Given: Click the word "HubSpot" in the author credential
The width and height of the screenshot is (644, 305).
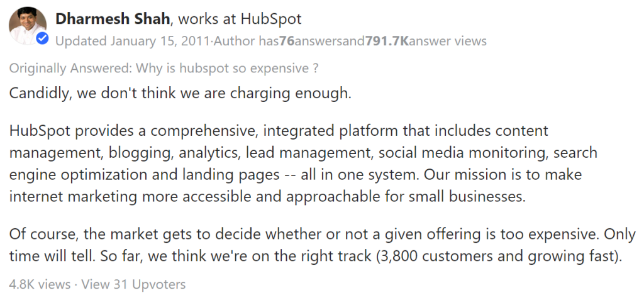Looking at the screenshot, I should pyautogui.click(x=271, y=19).
